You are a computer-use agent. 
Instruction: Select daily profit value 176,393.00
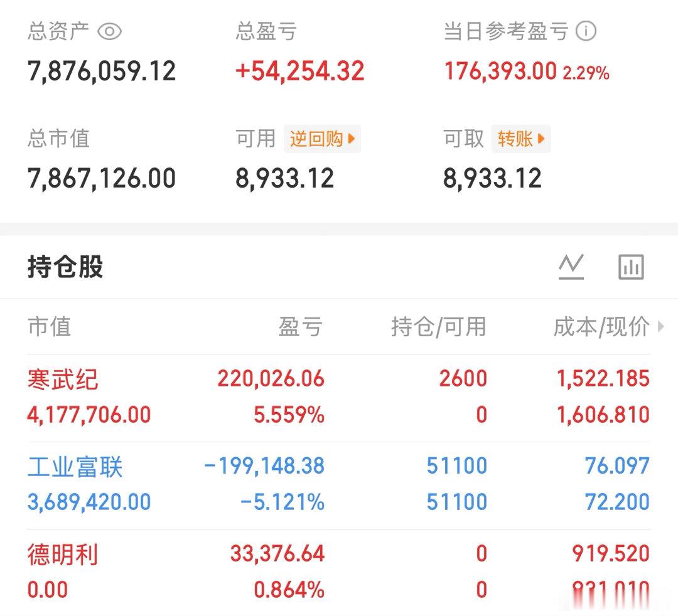coord(500,72)
